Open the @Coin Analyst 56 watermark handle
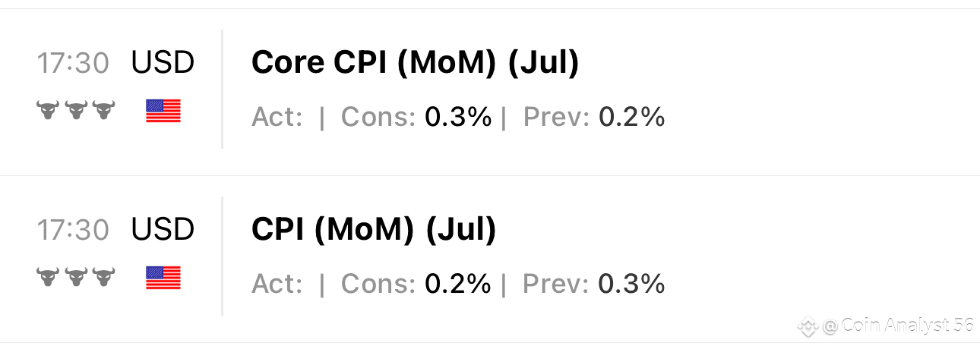Viewport: 980px width, 346px height. 898,326
